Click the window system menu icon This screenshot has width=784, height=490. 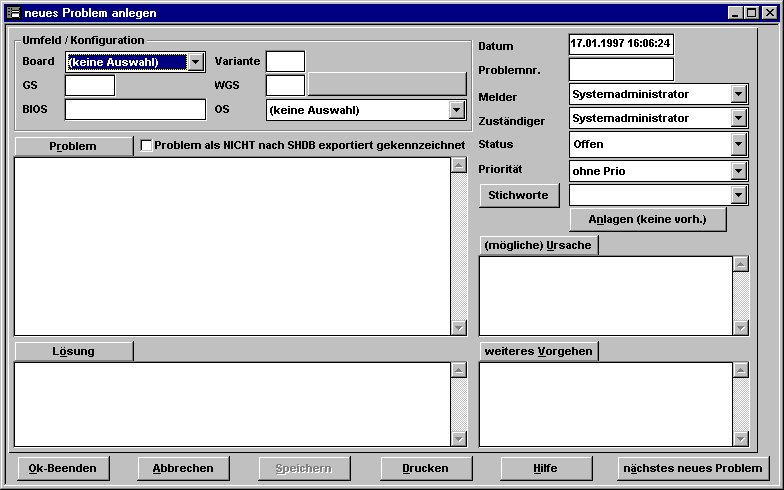[13, 13]
